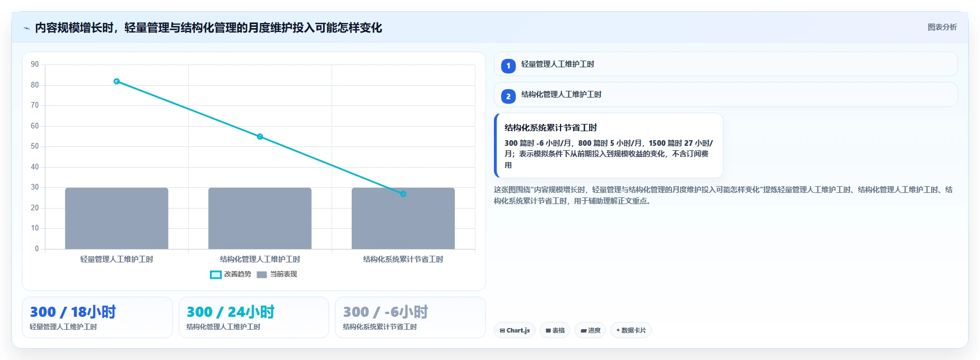Open the 结构化系统累计节省工时 highlight card
Image resolution: width=980 pixels, height=360 pixels.
point(609,146)
